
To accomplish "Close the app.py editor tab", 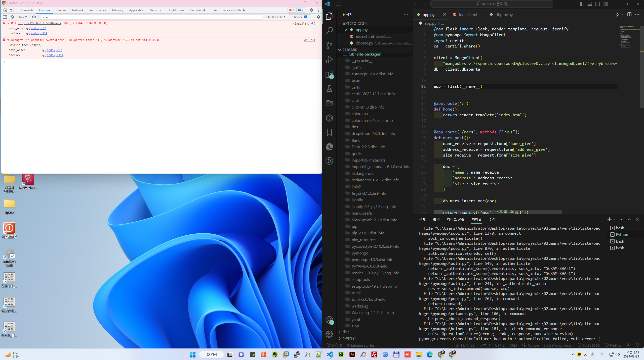I will pos(445,15).
